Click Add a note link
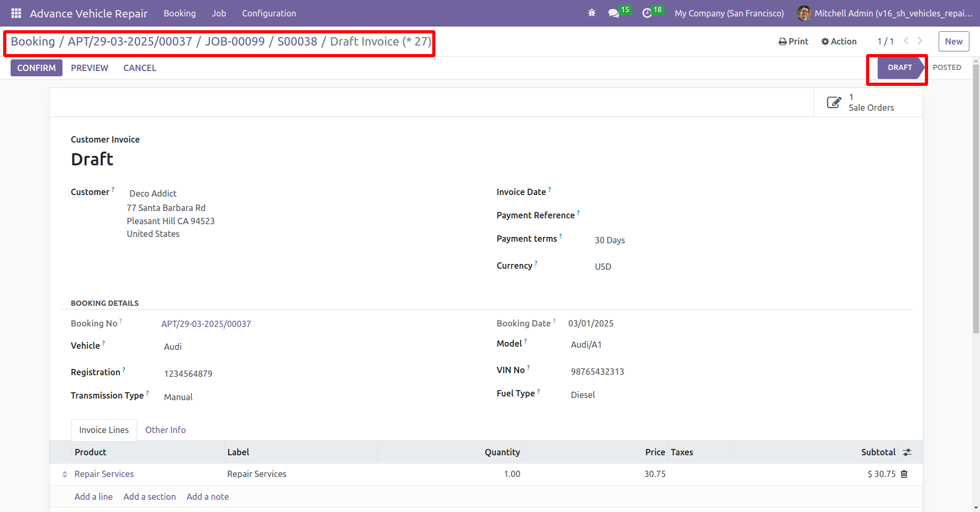Viewport: 980px width, 512px height. [208, 497]
